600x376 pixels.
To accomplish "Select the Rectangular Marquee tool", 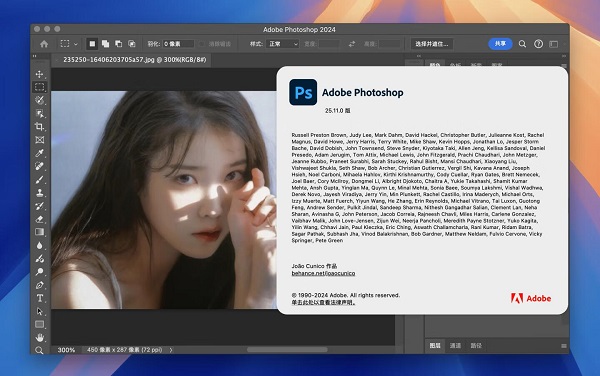I will [x=39, y=87].
